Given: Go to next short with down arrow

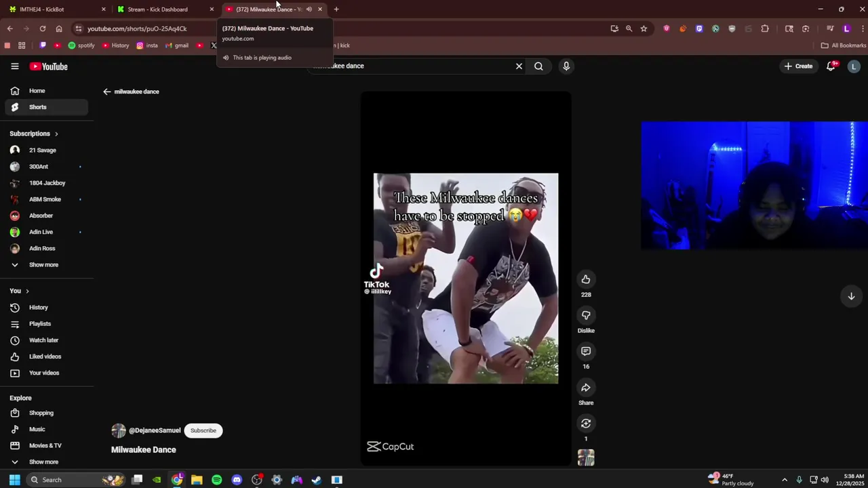Looking at the screenshot, I should click(x=851, y=296).
